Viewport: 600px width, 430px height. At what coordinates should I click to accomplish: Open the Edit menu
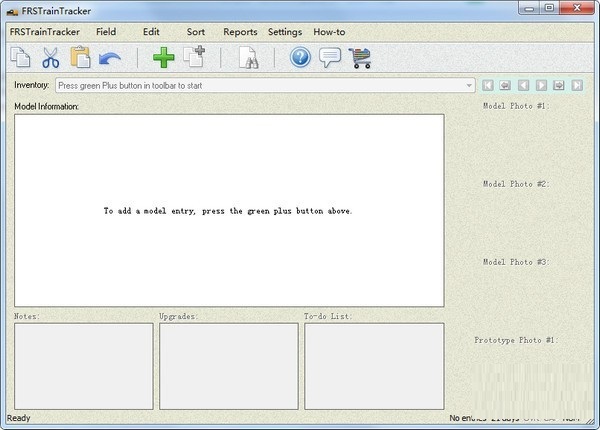151,32
